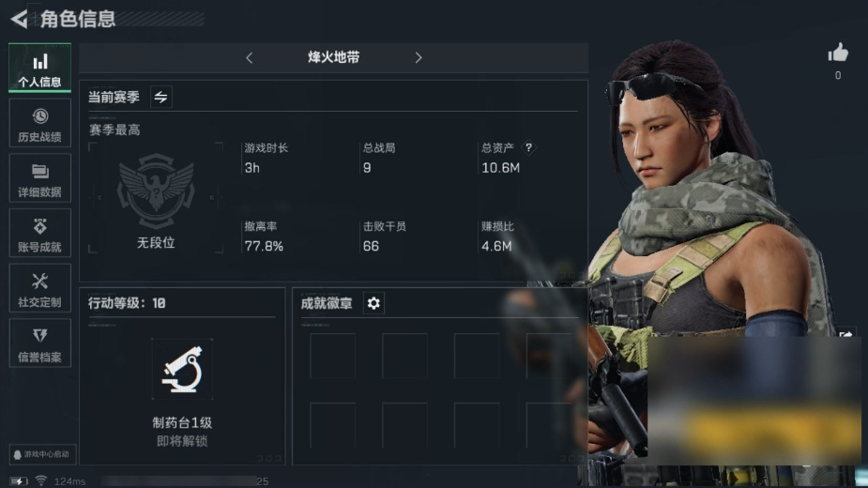Open 账号成就 account achievements
This screenshot has width=868, height=488.
(39, 233)
